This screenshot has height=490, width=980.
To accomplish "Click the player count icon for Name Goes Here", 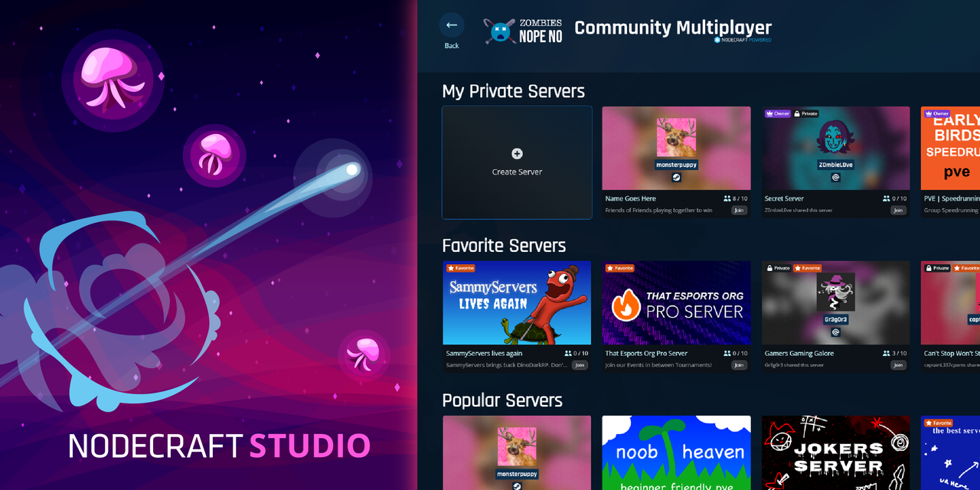I will click(727, 198).
